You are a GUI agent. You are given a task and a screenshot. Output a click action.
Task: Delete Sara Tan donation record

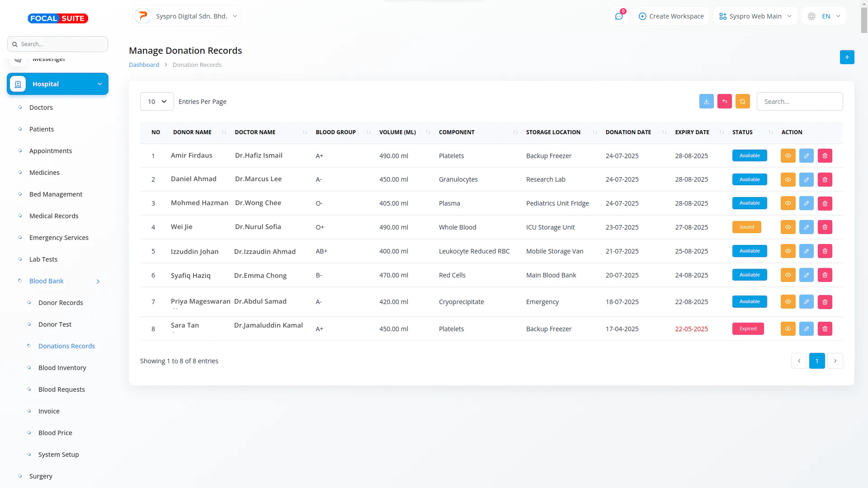[x=825, y=329]
